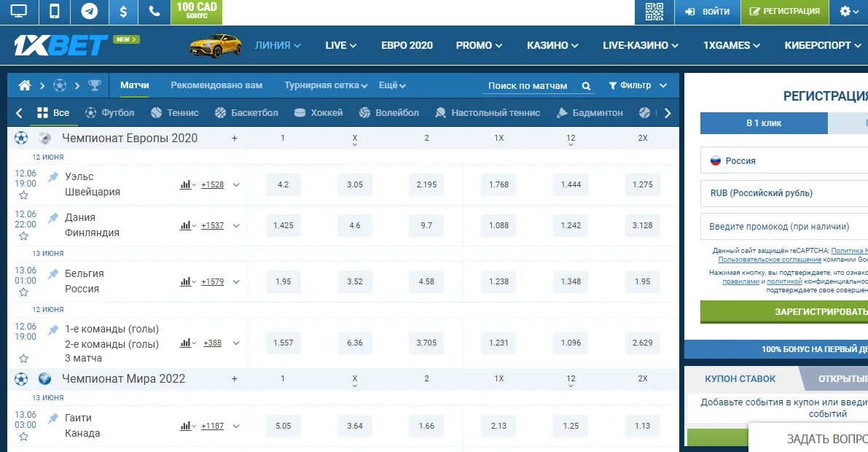Show statistics for Бельгия – Россия
Viewport: 868px width, 452px height.
pyautogui.click(x=187, y=281)
